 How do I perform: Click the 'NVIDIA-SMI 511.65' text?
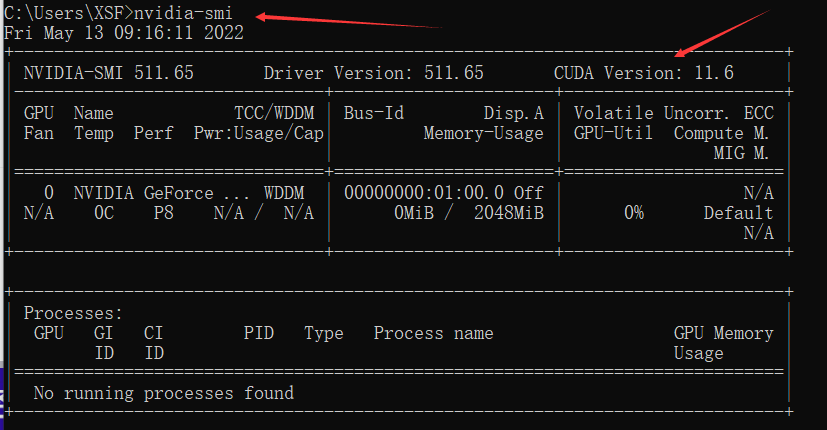[109, 73]
